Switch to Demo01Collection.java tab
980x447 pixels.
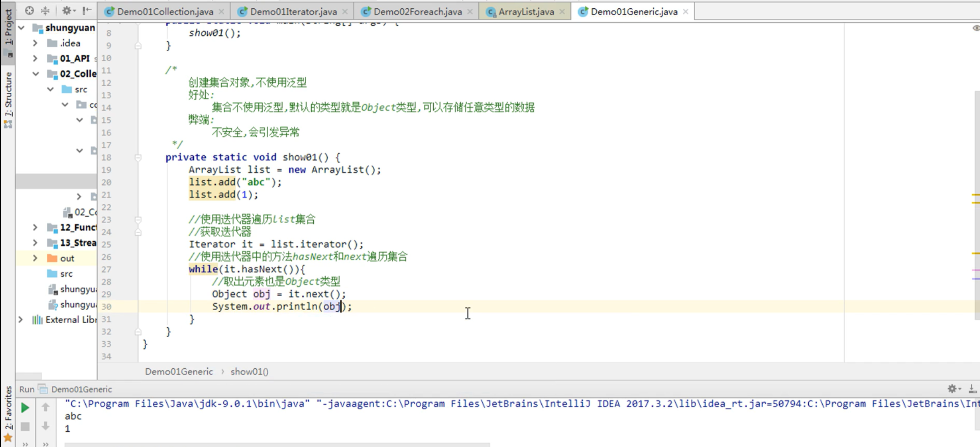[x=165, y=12]
